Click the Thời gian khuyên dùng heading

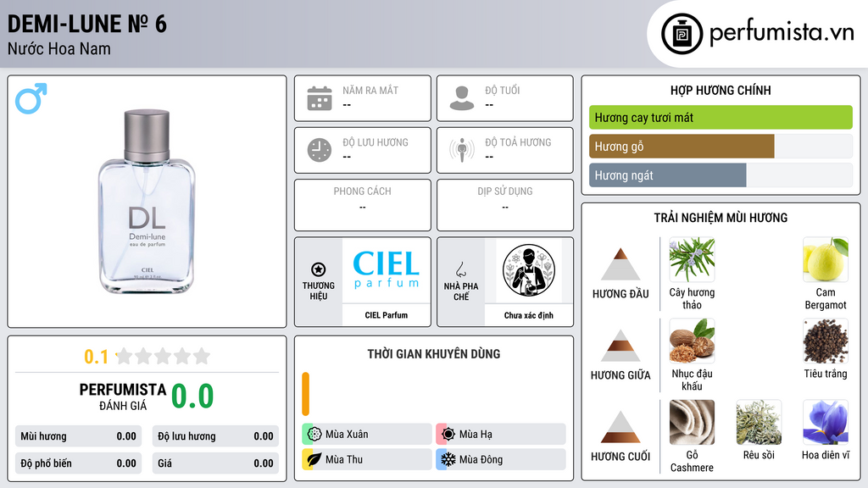(434, 353)
